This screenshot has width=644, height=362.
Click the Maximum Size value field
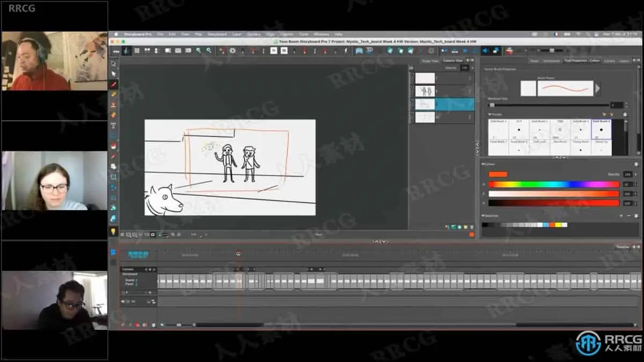tap(617, 105)
